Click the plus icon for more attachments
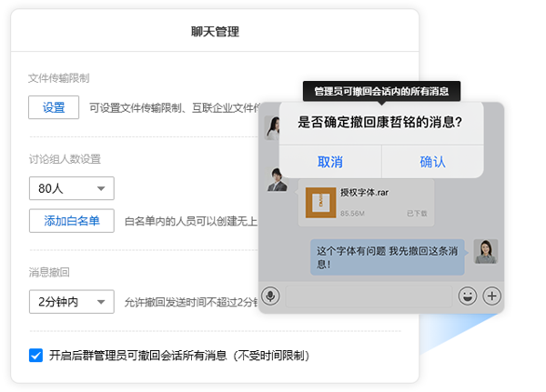Viewport: 546px width, 392px height. [x=491, y=296]
